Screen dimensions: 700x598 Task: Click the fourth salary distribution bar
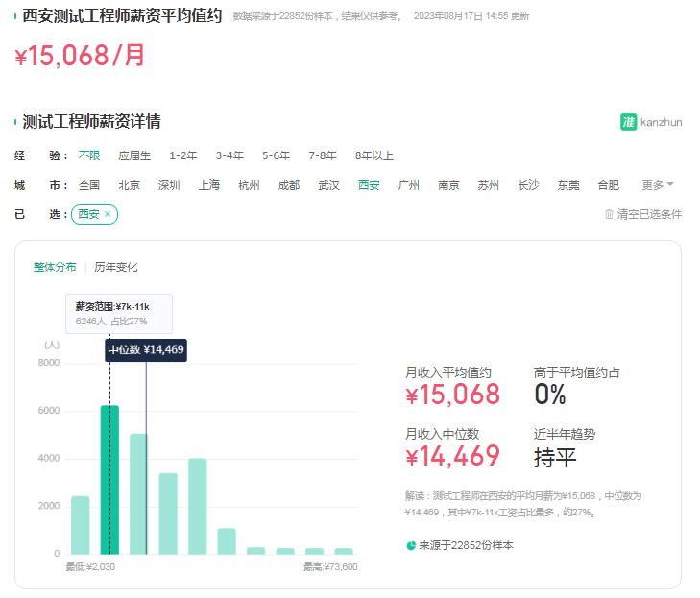coord(168,514)
